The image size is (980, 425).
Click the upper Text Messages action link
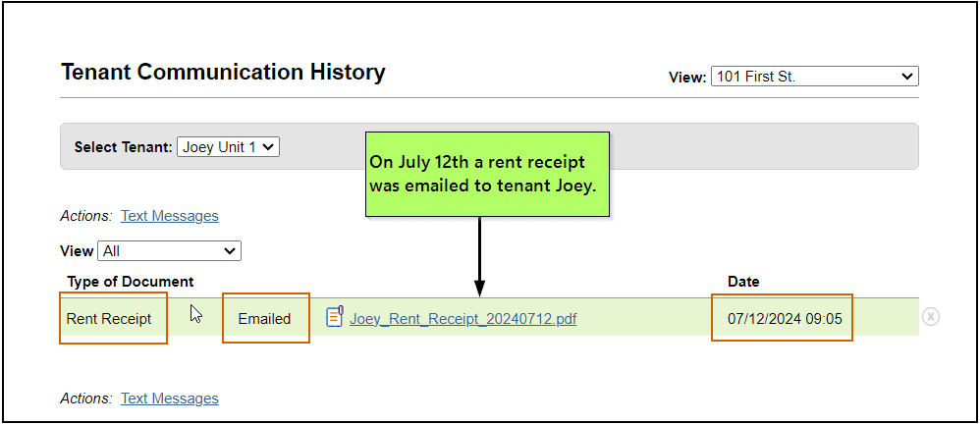tap(169, 216)
